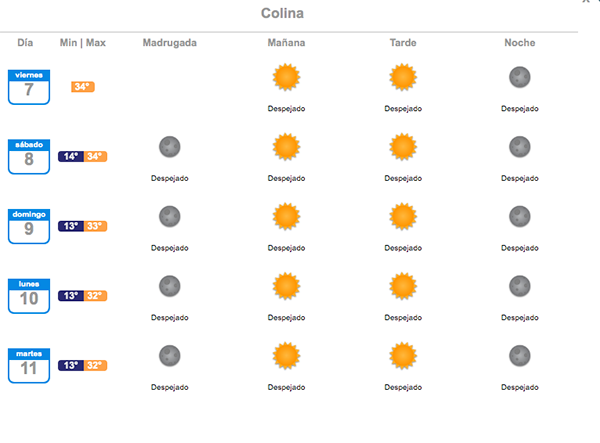This screenshot has height=443, width=600.
Task: Click the moon icon for sábado Madrugada
Action: click(x=170, y=147)
